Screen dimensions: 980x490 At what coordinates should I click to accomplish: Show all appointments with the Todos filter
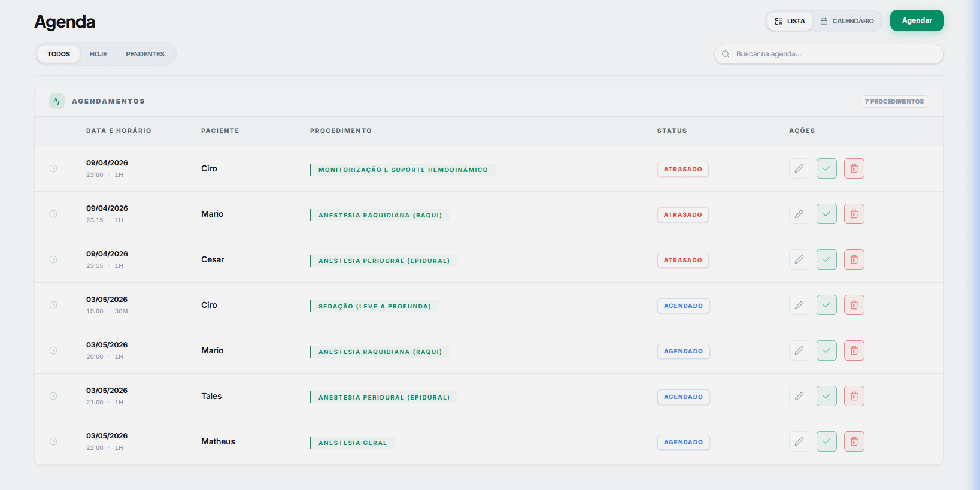[59, 54]
